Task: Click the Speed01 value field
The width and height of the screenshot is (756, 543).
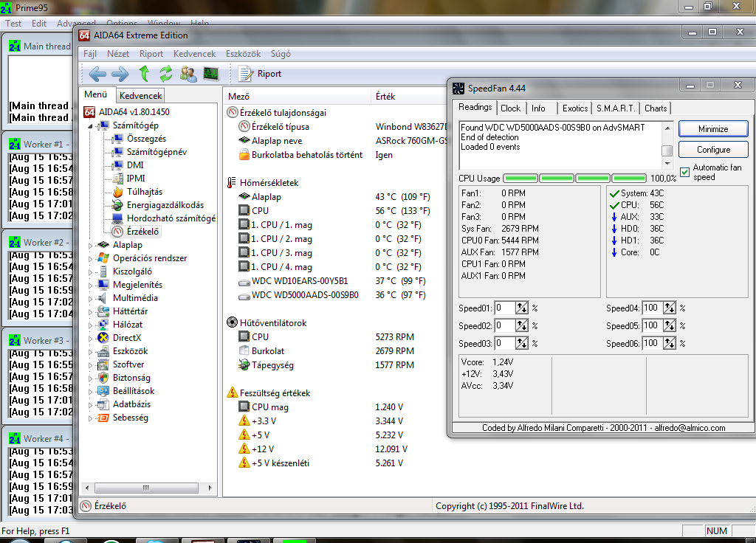Action: tap(504, 308)
